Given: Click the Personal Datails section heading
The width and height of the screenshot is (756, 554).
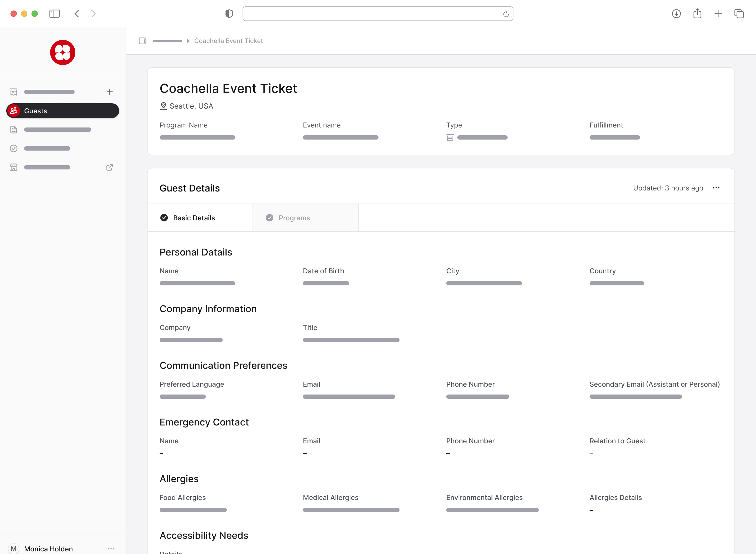Looking at the screenshot, I should pyautogui.click(x=196, y=252).
